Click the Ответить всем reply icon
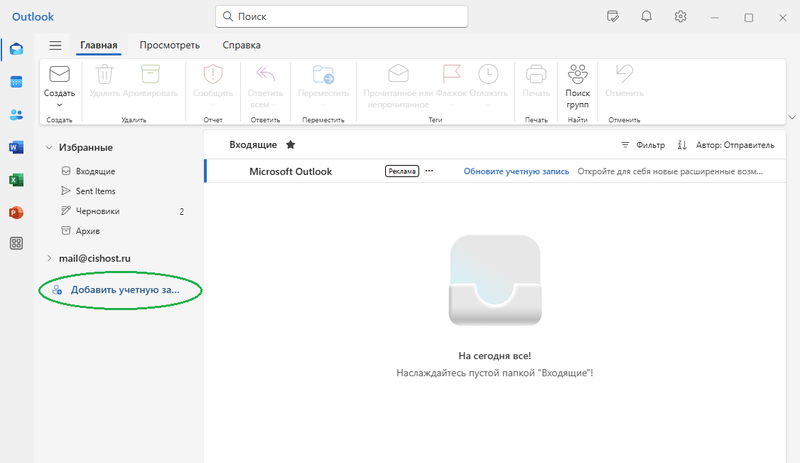Screen dimensions: 800x463 click(265, 75)
